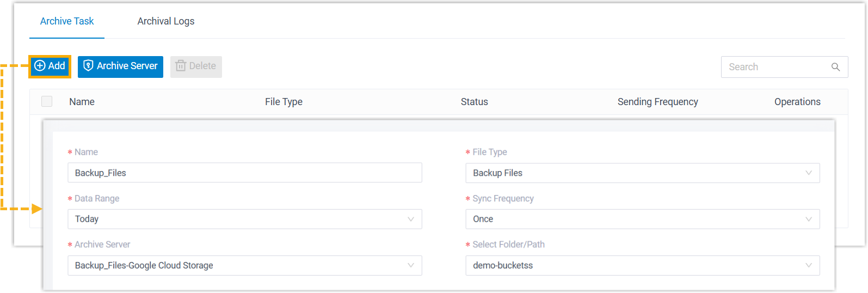
Task: Click the plus icon on Add button
Action: [40, 66]
